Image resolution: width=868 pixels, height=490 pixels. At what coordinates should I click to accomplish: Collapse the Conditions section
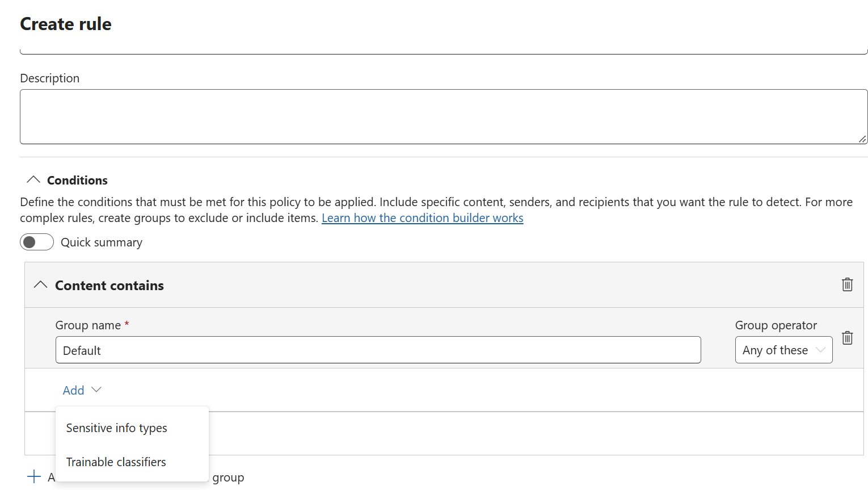pyautogui.click(x=33, y=180)
